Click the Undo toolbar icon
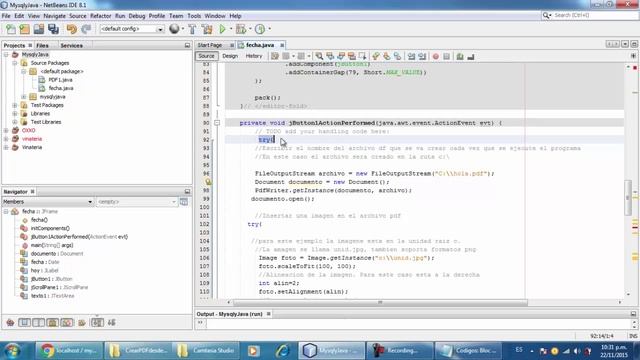Image resolution: width=640 pixels, height=360 pixels. pyautogui.click(x=72, y=29)
